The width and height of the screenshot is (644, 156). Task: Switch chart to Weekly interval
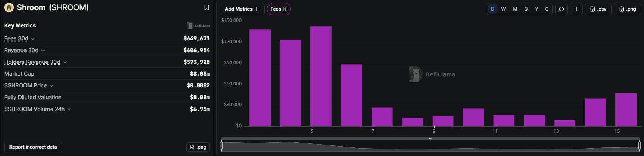[x=503, y=9]
